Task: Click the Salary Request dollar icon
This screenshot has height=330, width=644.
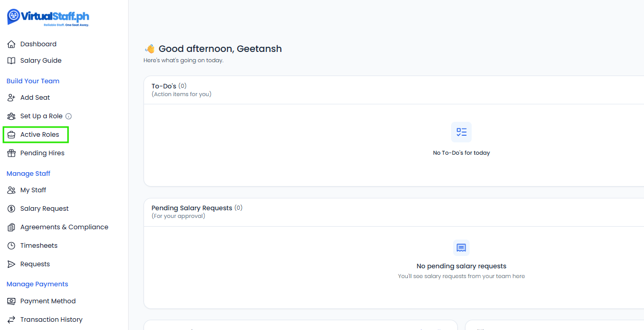Action: coord(11,209)
